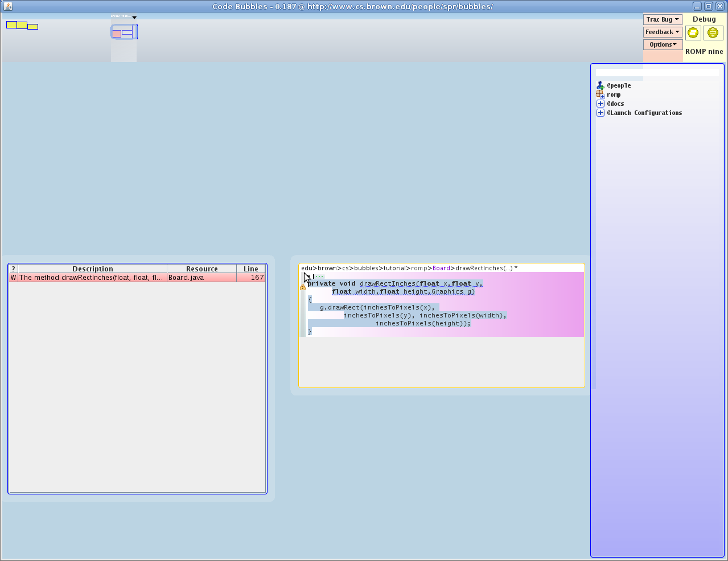Click the search field in the package panel
The image size is (728, 561).
[x=657, y=73]
